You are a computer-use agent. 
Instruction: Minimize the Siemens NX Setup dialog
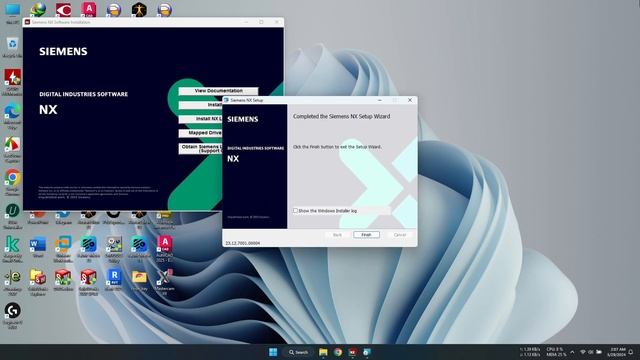pyautogui.click(x=380, y=100)
